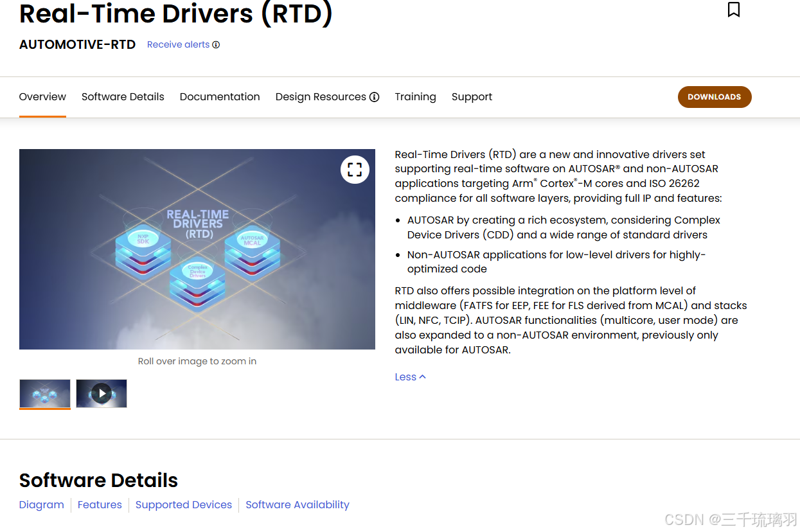This screenshot has width=800, height=532.
Task: Switch to the Software Details tab
Action: point(123,97)
